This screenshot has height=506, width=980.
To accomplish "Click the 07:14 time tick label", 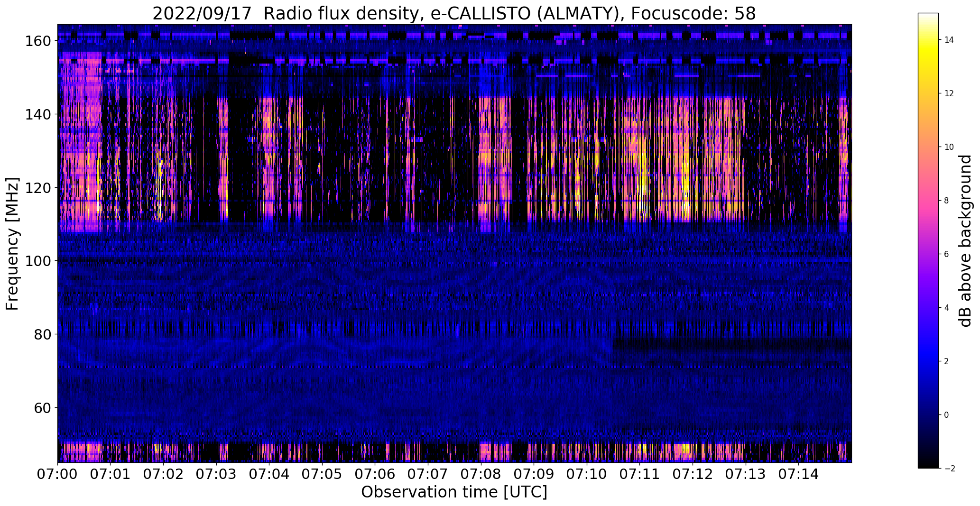I will click(798, 474).
